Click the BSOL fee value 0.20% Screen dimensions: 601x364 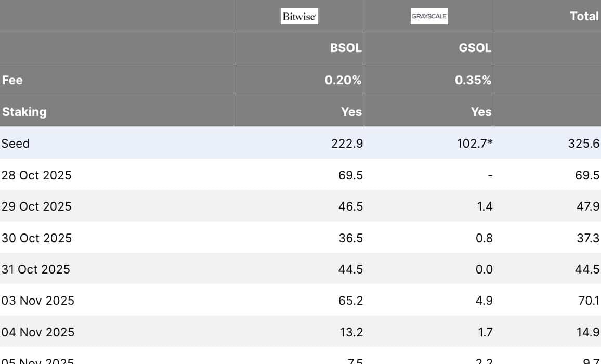pos(343,80)
